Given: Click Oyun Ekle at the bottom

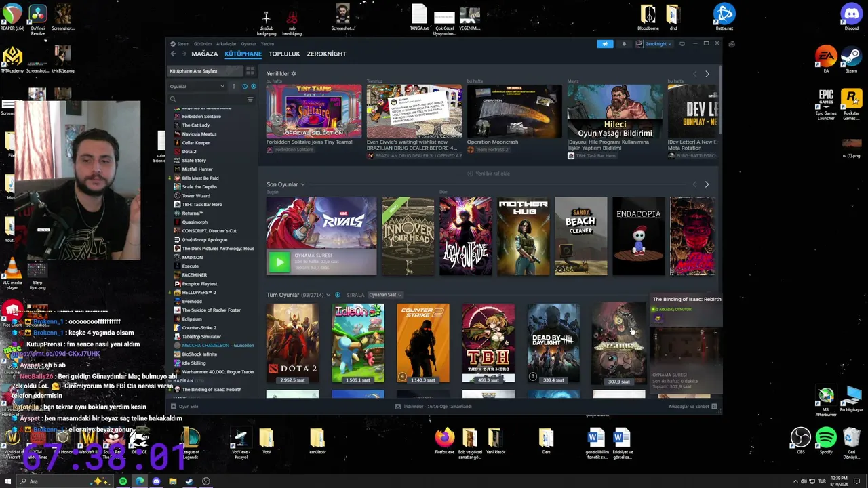Looking at the screenshot, I should [x=184, y=407].
